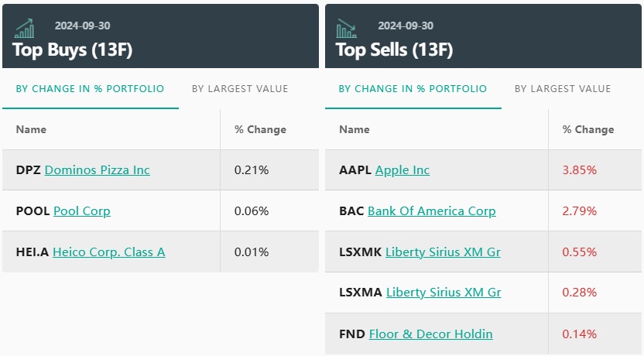Select Top Buys 'By Change in % Portfolio' tab
Image resolution: width=644 pixels, height=356 pixels.
[x=90, y=89]
